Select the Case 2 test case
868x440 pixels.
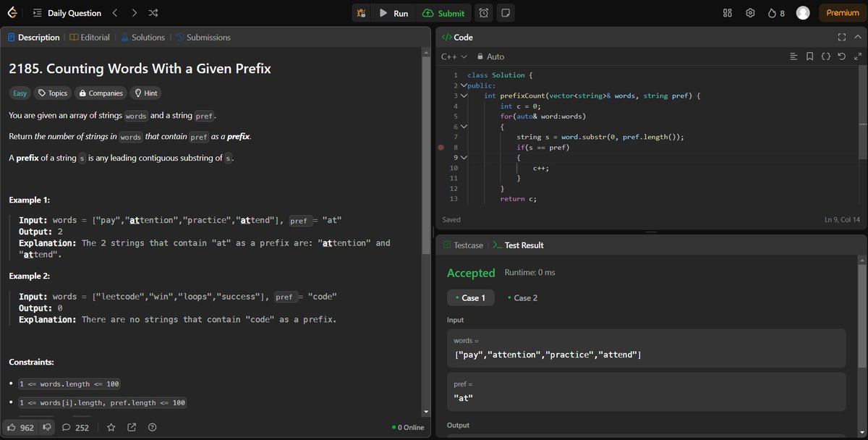point(522,297)
